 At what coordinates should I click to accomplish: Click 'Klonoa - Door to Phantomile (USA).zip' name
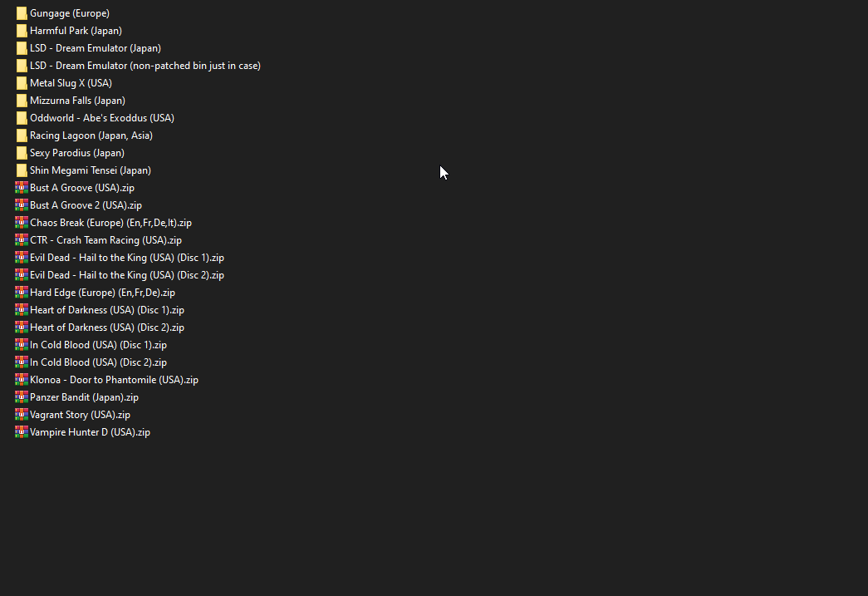pos(114,379)
